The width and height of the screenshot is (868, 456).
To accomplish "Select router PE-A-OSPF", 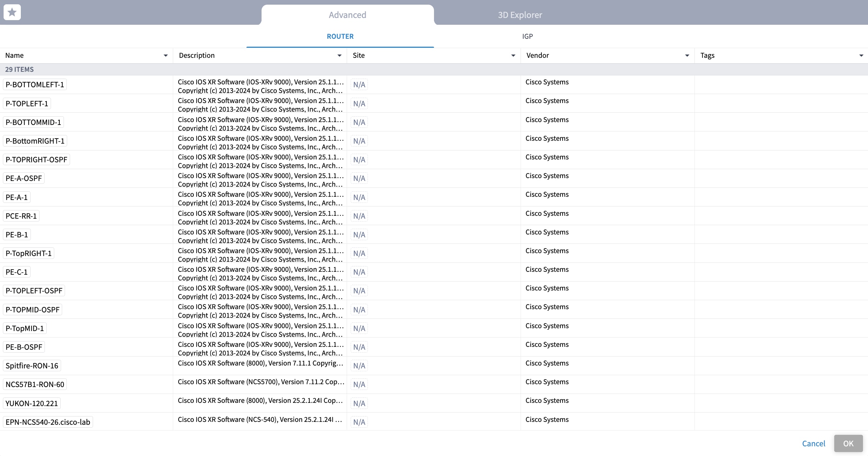I will [x=24, y=178].
